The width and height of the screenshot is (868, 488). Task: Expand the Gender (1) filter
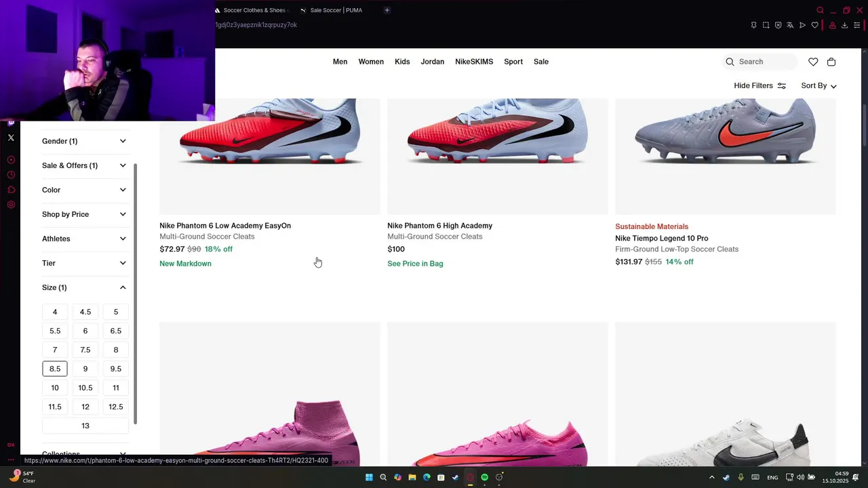click(x=84, y=141)
